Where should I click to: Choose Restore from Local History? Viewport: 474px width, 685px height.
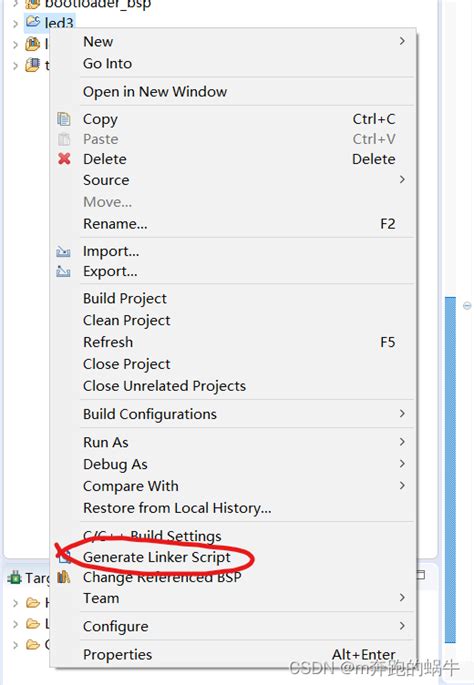177,508
